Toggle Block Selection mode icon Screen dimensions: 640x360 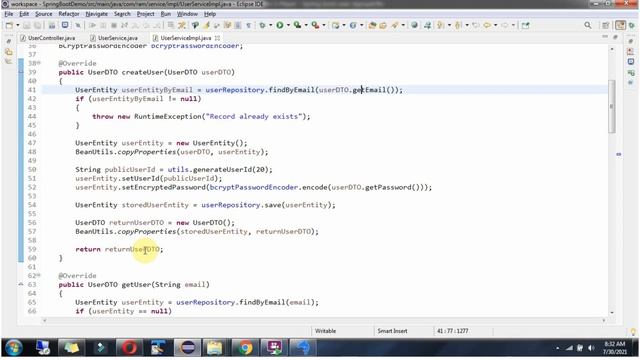tap(238, 25)
